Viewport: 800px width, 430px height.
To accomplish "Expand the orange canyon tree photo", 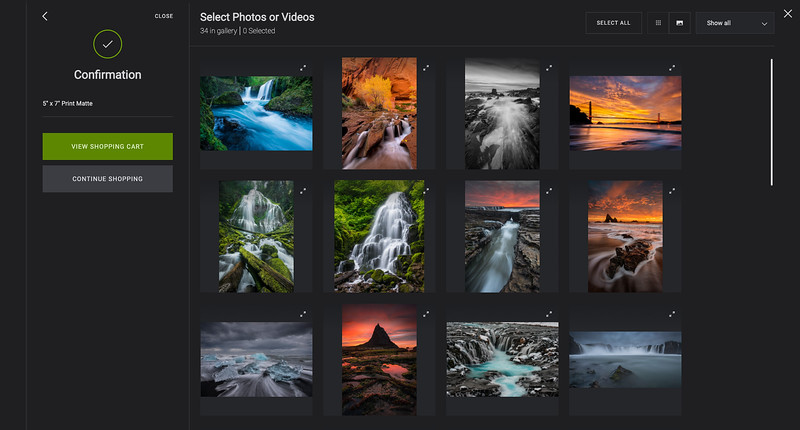I will pyautogui.click(x=426, y=67).
